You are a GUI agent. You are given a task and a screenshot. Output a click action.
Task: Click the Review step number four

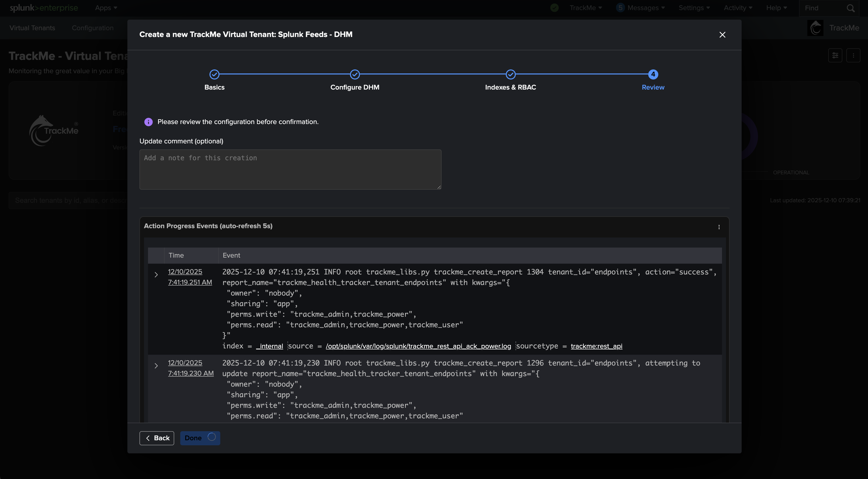point(653,74)
